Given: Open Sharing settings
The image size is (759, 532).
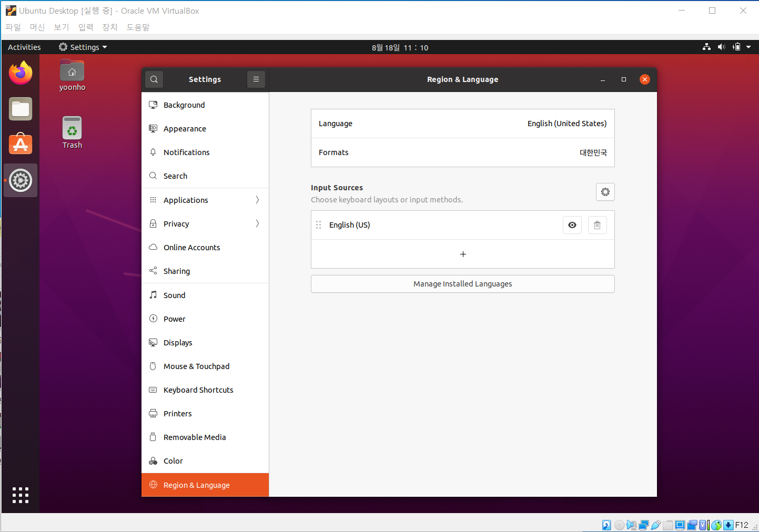Looking at the screenshot, I should (205, 271).
